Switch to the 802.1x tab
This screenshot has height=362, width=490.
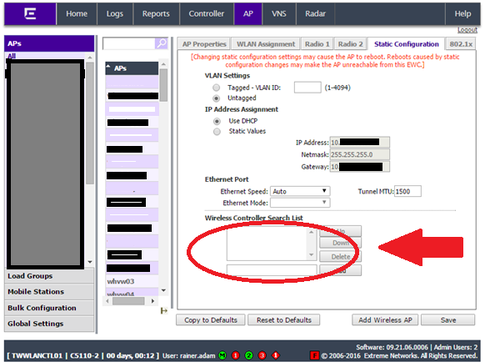pyautogui.click(x=461, y=44)
